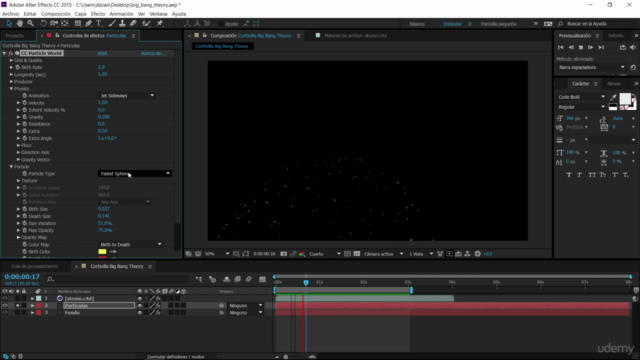Screen dimensions: 640x360
Task: Expand the Producer property group
Action: pos(11,82)
